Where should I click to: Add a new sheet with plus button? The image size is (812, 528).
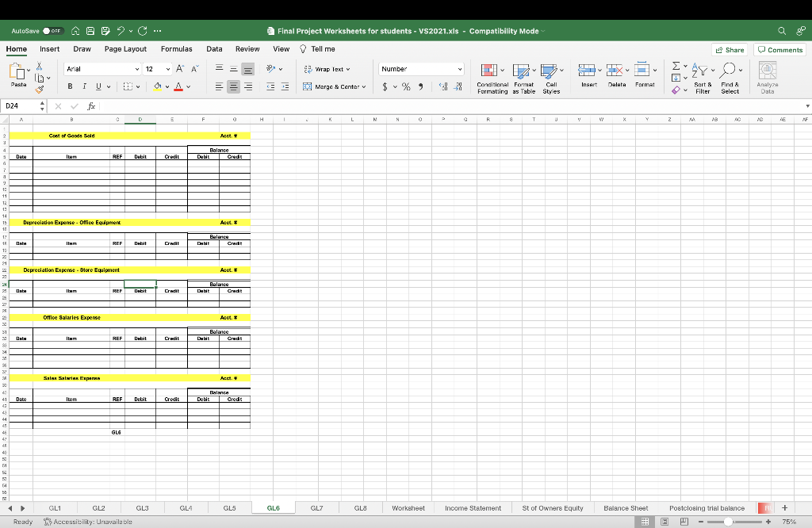coord(784,508)
